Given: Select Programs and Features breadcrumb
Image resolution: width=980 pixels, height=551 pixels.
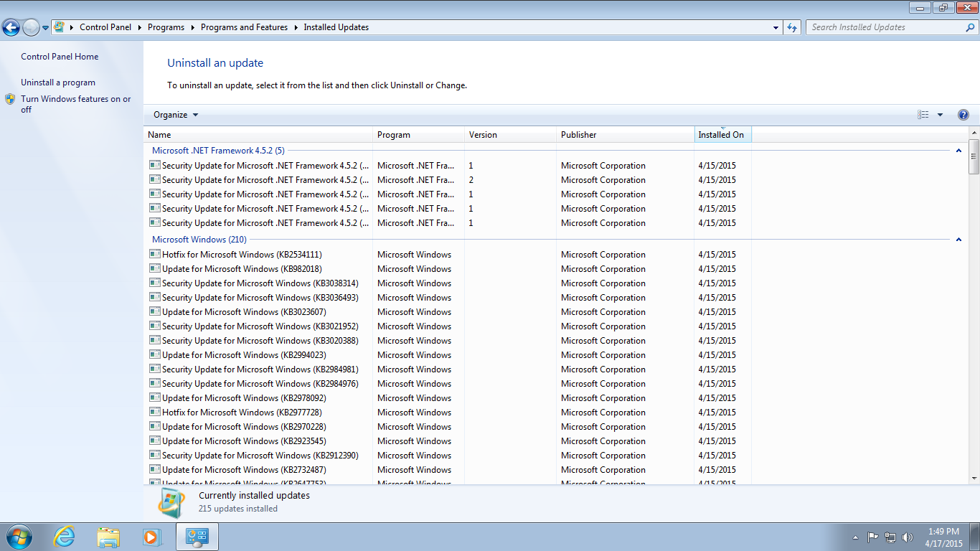Looking at the screenshot, I should click(244, 27).
